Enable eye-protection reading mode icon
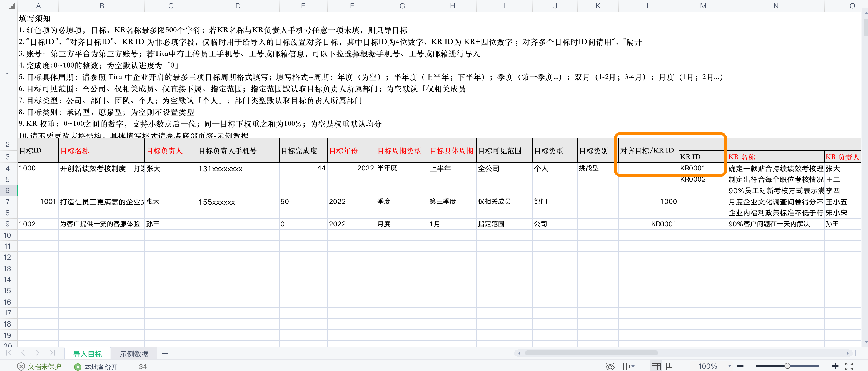The width and height of the screenshot is (868, 371). (610, 366)
